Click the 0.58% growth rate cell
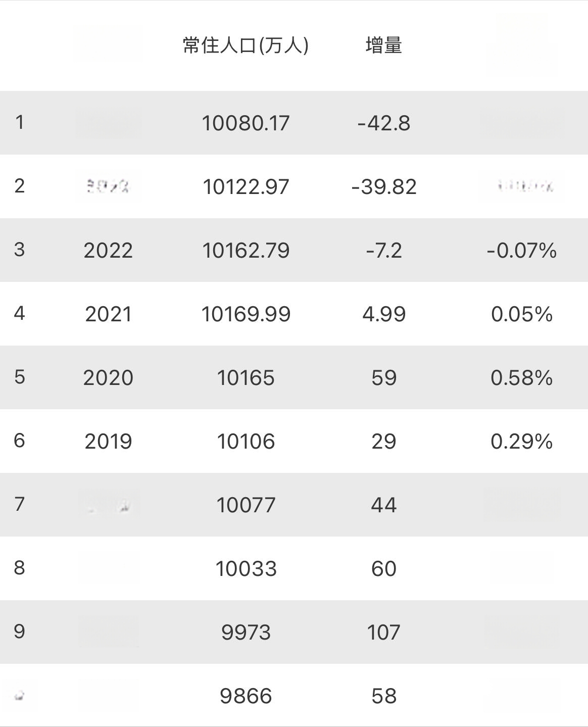Viewport: 588px width, 727px height. tap(521, 377)
